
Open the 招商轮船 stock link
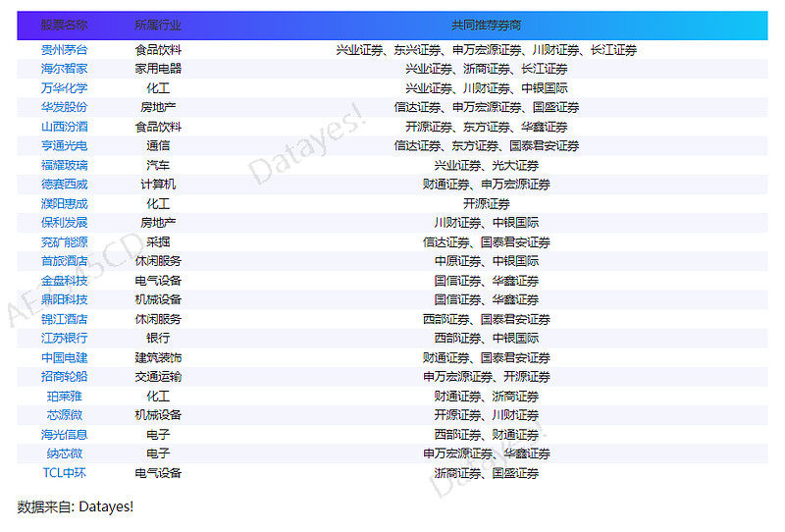64,377
